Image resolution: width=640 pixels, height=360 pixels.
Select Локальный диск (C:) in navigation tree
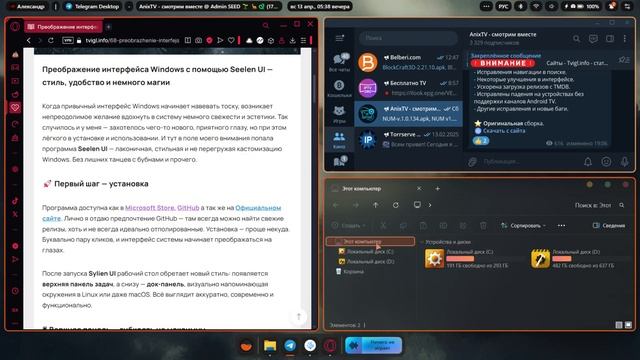(x=367, y=252)
